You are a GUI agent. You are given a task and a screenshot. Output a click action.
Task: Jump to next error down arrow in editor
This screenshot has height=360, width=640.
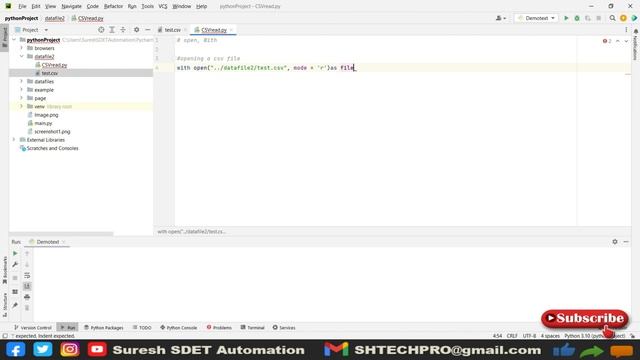pyautogui.click(x=626, y=41)
